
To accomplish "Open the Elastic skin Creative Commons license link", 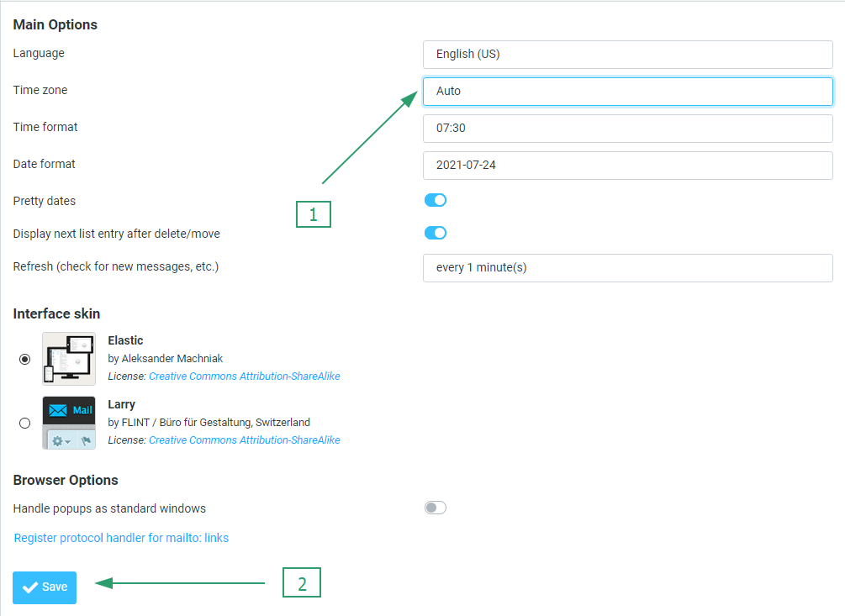I will (x=244, y=376).
